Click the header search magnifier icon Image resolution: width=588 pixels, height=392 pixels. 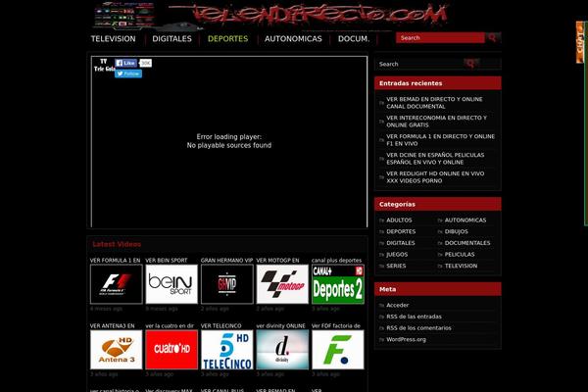click(x=492, y=37)
